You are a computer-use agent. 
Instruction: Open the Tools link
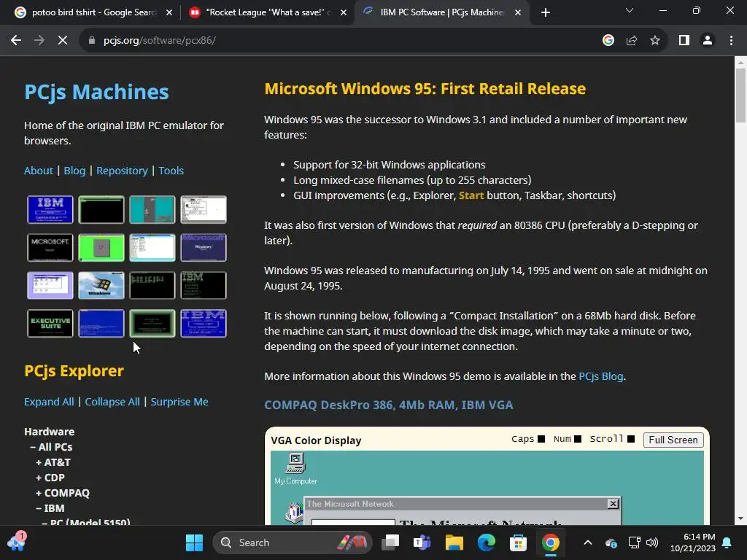pos(171,171)
